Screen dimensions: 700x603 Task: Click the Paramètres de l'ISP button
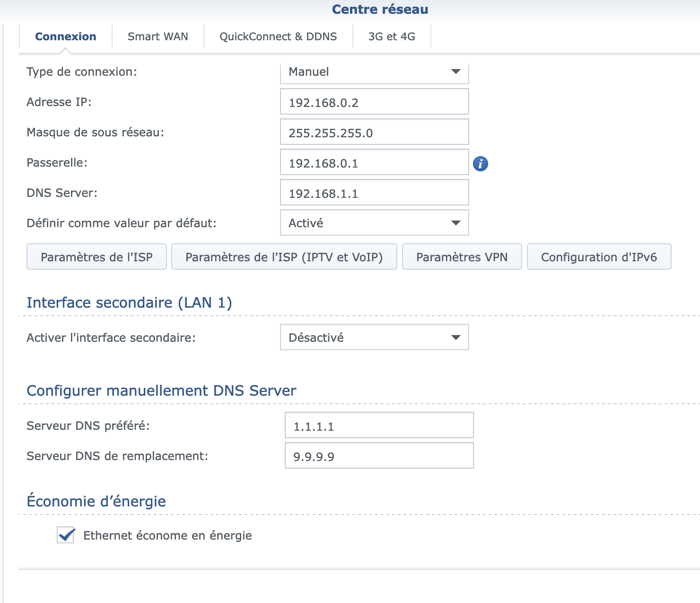pos(96,257)
